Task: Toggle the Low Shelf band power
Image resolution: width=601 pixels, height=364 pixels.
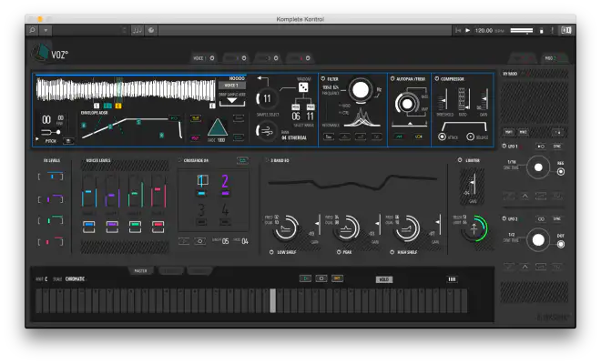Action: coord(270,251)
